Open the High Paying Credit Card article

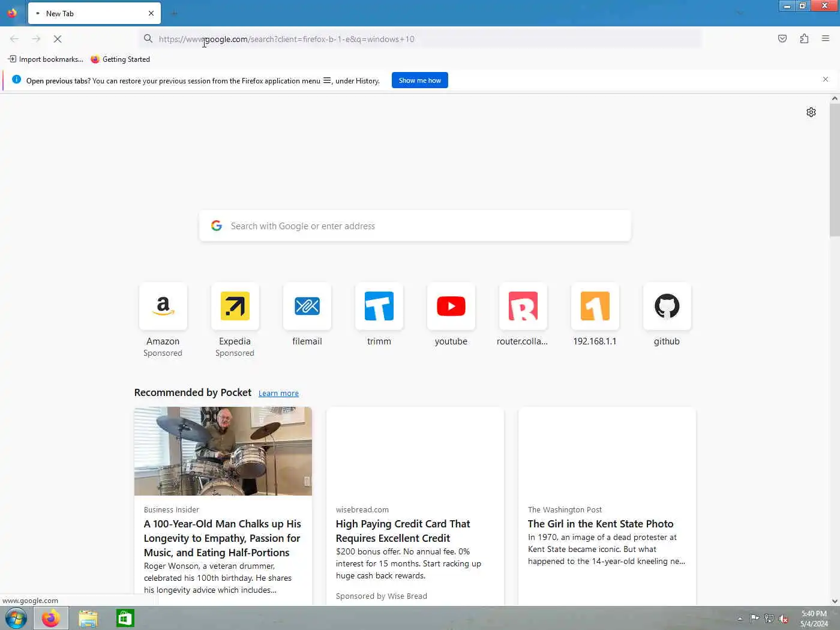pyautogui.click(x=415, y=506)
